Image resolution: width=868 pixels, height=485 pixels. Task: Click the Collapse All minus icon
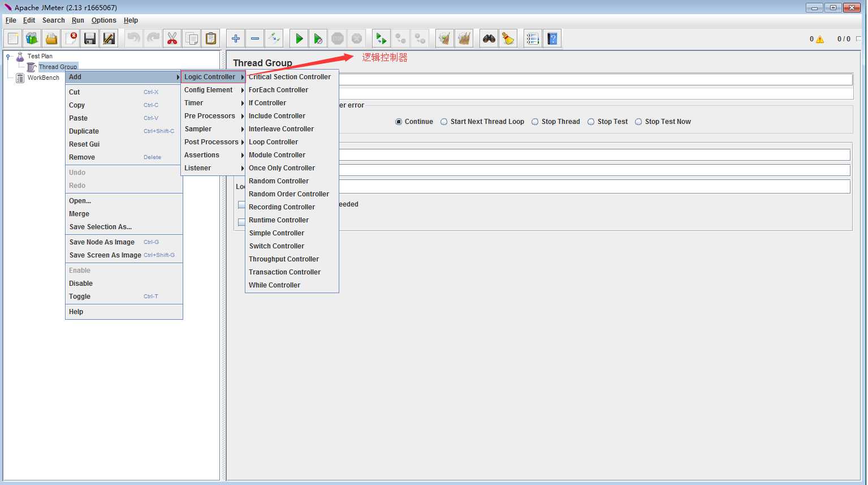click(255, 38)
